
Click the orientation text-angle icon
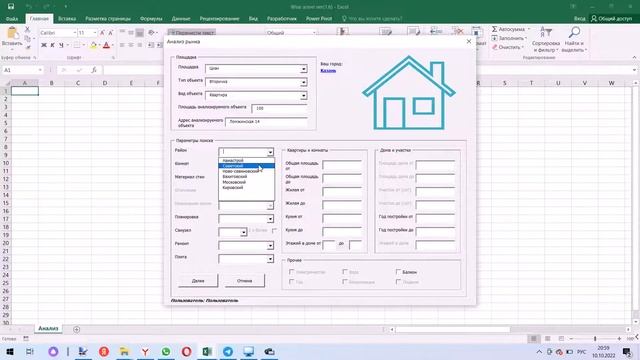[152, 33]
